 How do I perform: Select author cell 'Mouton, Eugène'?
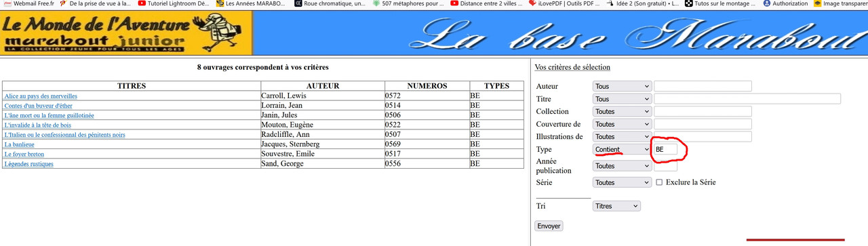click(x=323, y=125)
